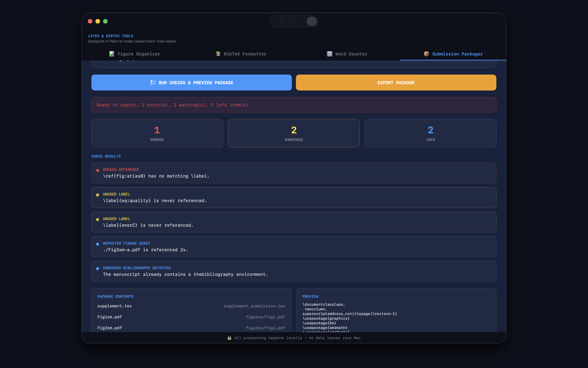Click the "\usepackage{graphicx}" preview line
Screen dimensions: 588x368
326,318
